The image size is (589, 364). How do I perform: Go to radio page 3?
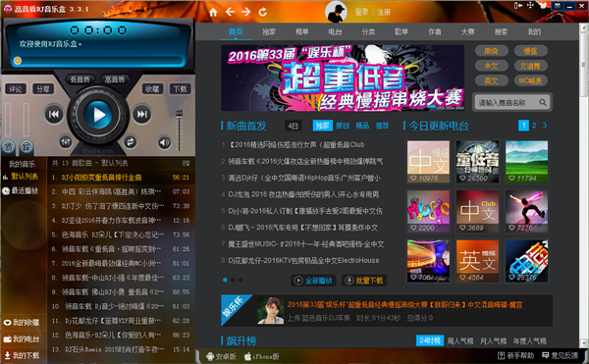(545, 126)
